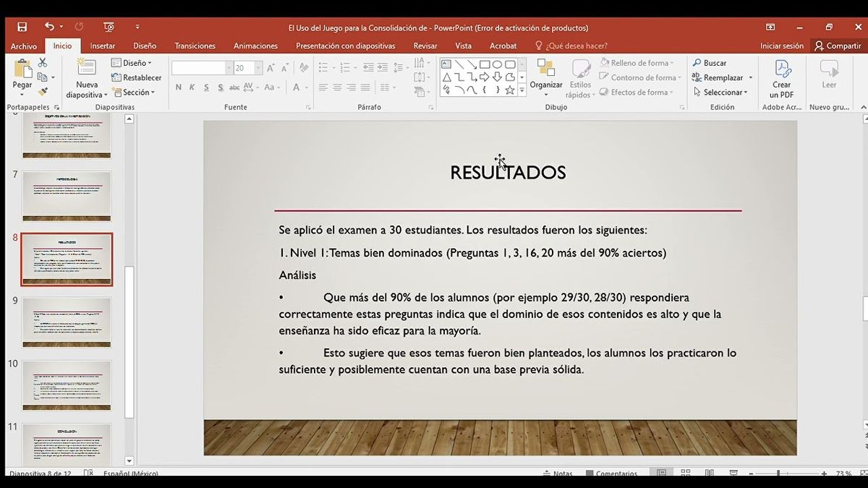
Task: Select the Formato de copiar (Copy Format) brush icon
Action: click(42, 92)
